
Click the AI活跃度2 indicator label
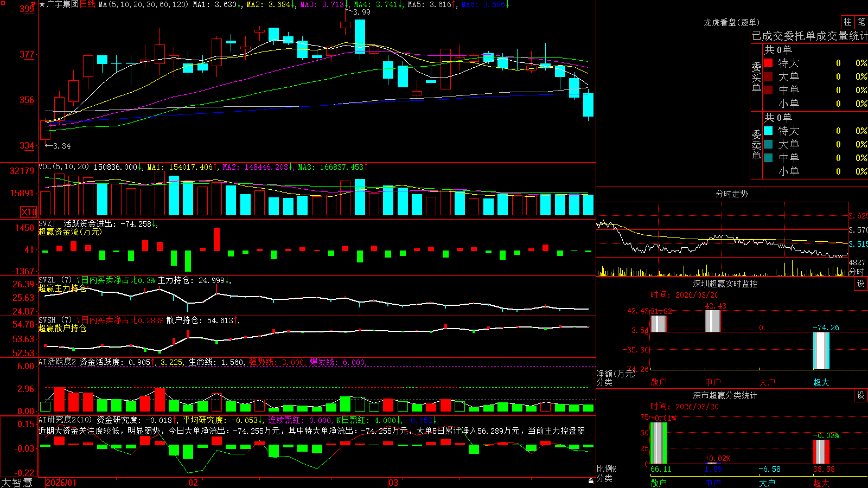pyautogui.click(x=58, y=362)
